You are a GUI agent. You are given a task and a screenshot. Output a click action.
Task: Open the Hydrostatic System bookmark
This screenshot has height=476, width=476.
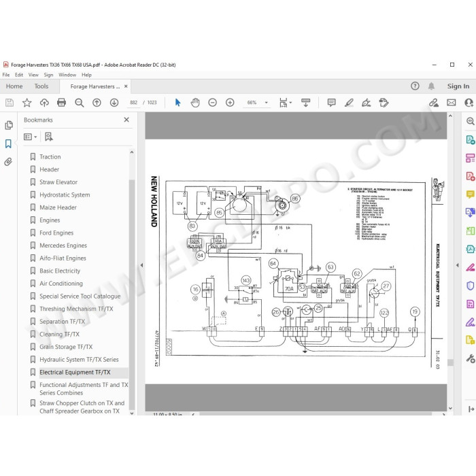[x=65, y=195]
